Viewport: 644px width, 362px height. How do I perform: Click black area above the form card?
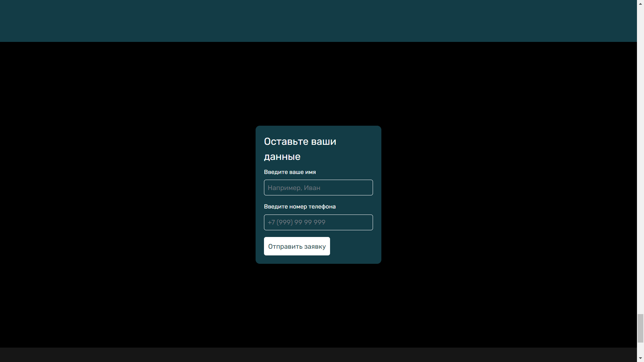point(318,84)
